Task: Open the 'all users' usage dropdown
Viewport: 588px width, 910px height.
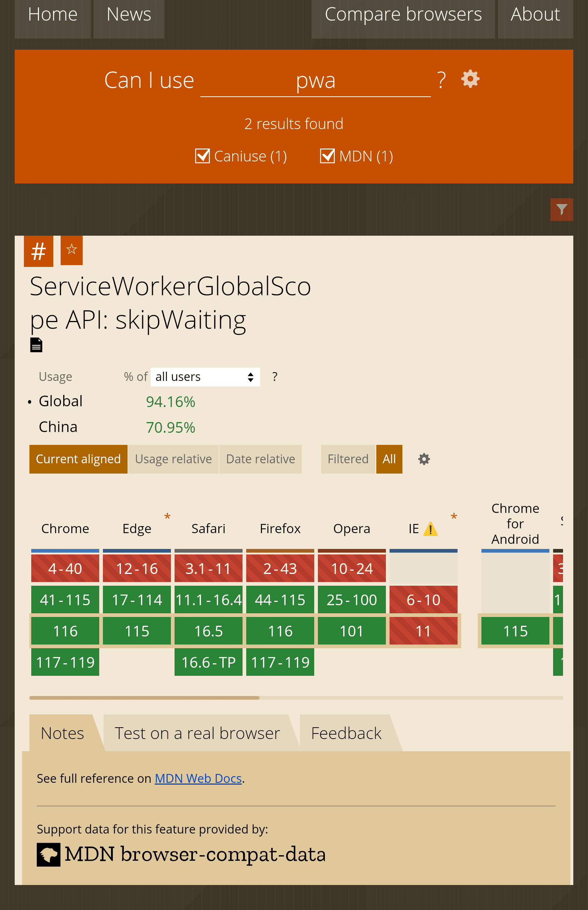Action: (x=205, y=377)
